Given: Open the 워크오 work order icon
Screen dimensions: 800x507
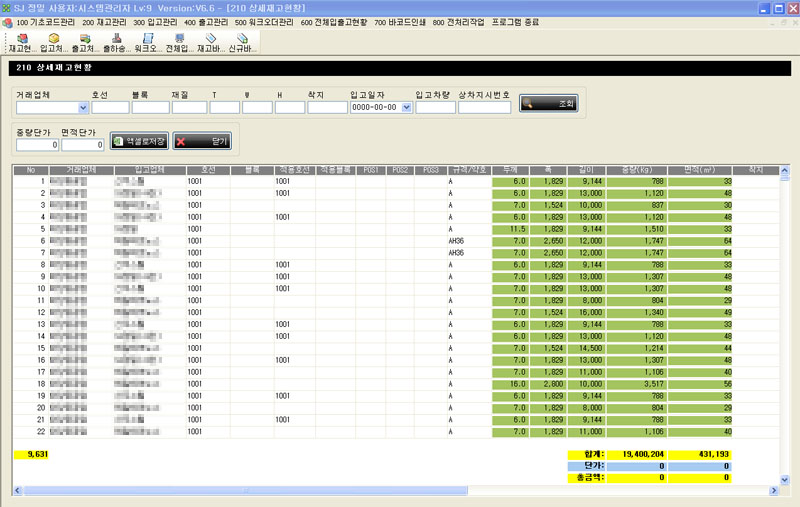Looking at the screenshot, I should (x=147, y=42).
